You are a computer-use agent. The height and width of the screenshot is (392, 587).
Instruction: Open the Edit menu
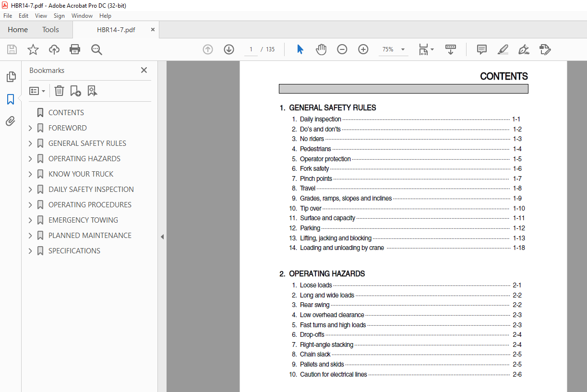24,16
